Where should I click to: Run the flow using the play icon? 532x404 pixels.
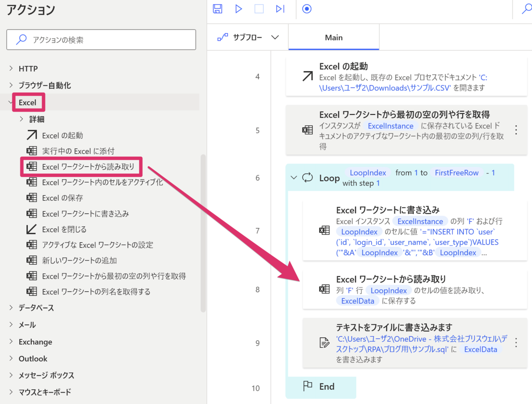[239, 9]
